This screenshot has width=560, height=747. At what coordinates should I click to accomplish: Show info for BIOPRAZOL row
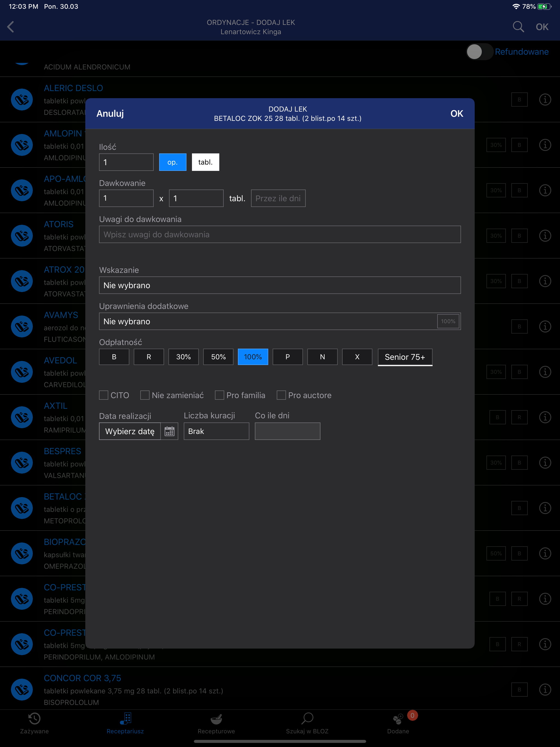(545, 553)
